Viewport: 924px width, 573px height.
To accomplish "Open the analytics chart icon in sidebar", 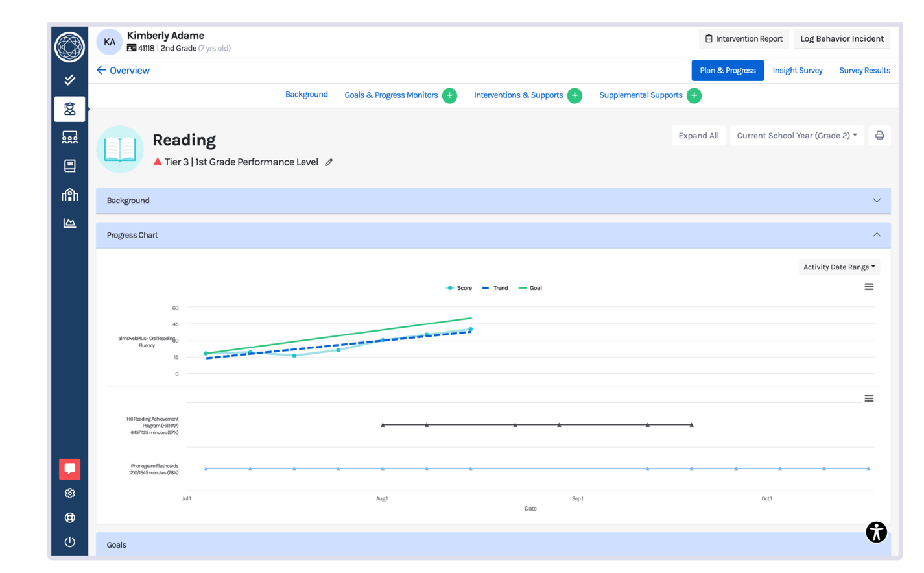I will [69, 223].
